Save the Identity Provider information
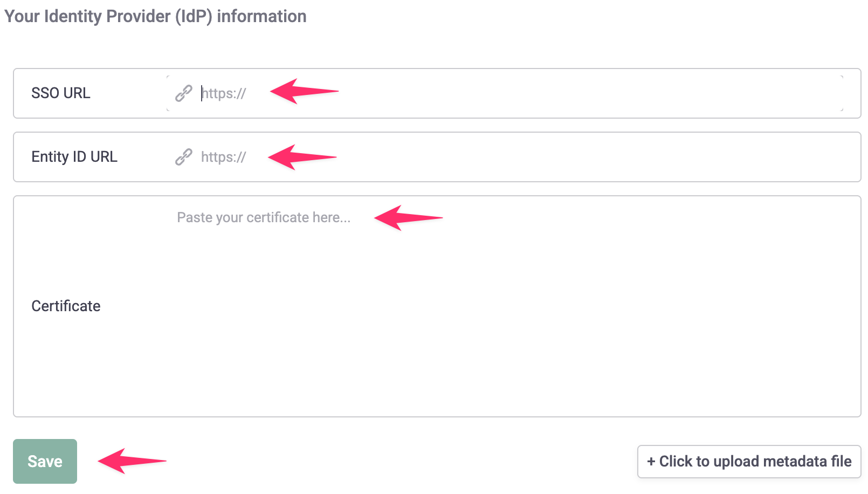 pos(45,462)
